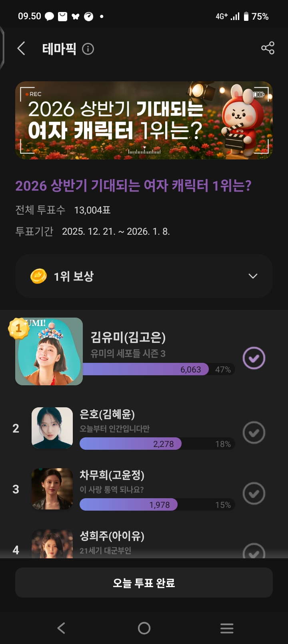Tap 은호's 18% vote progress bar

point(157,444)
